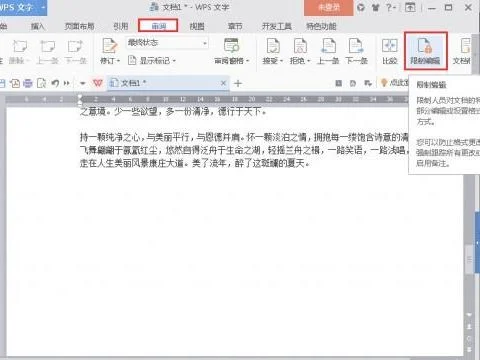Click the print icon in quick toolbar
This screenshot has width=480, height=360.
click(x=28, y=83)
